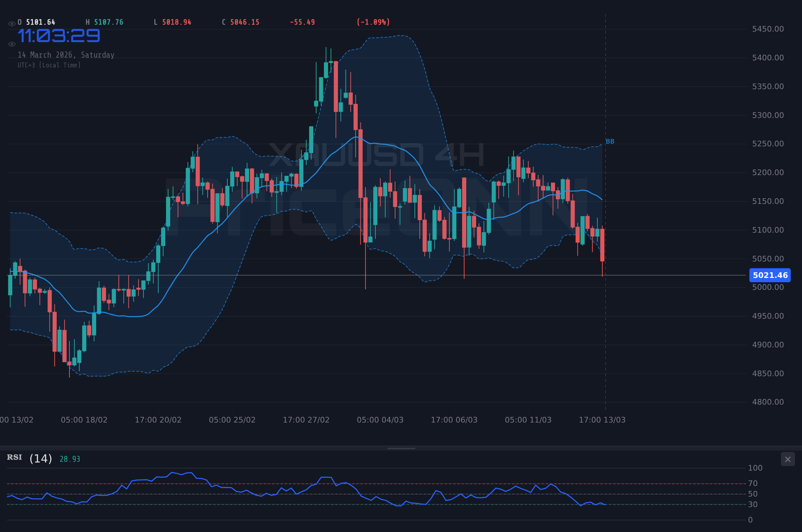Select the date 14 March 2026, Saturday
The width and height of the screenshot is (802, 532).
tap(66, 55)
